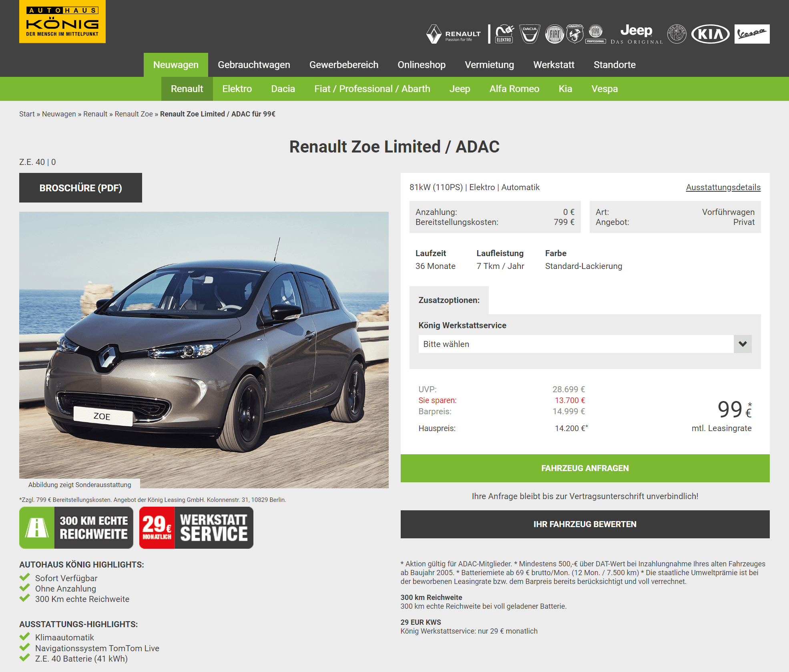Show Standorte locations page
Image resolution: width=789 pixels, height=672 pixels.
[614, 65]
